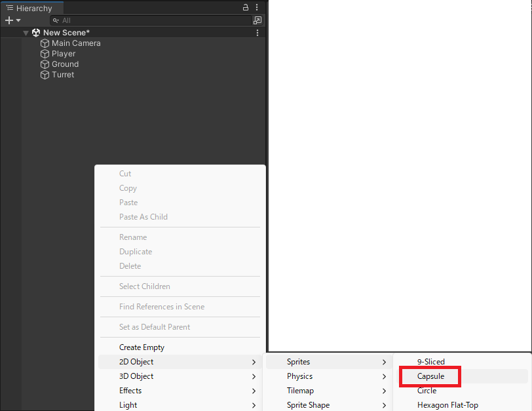The width and height of the screenshot is (532, 411).
Task: Choose Cut in context menu
Action: (x=125, y=174)
